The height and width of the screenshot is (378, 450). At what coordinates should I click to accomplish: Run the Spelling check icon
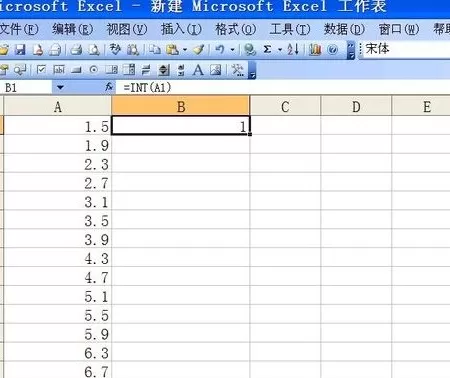(x=115, y=50)
